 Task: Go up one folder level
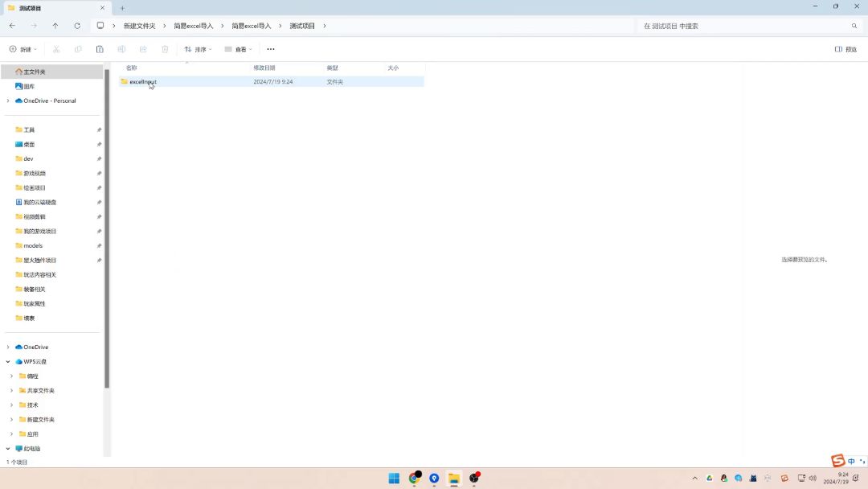tap(55, 26)
